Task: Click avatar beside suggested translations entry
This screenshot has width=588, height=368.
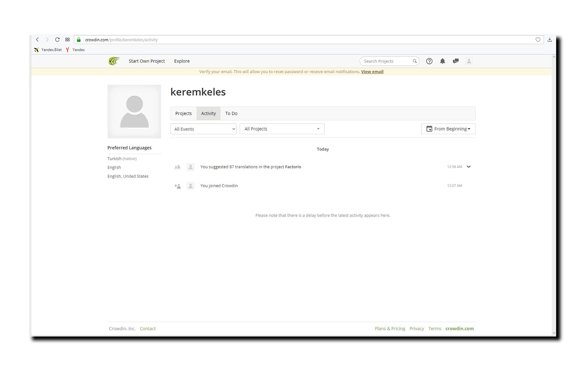Action: coord(190,167)
